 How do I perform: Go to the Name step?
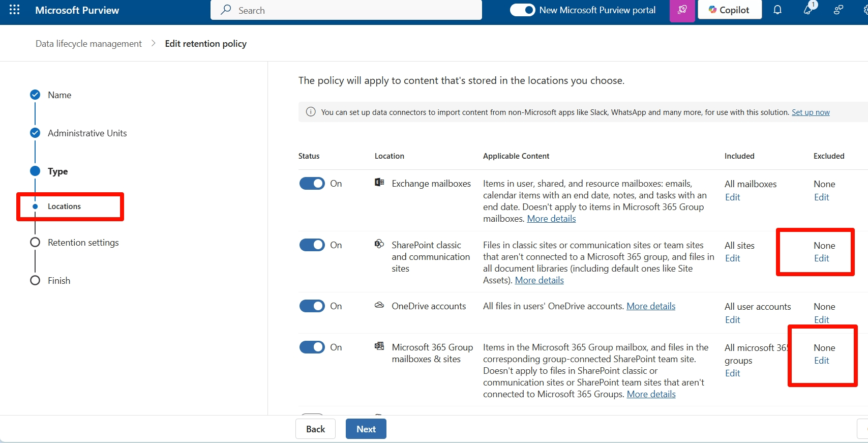(59, 95)
